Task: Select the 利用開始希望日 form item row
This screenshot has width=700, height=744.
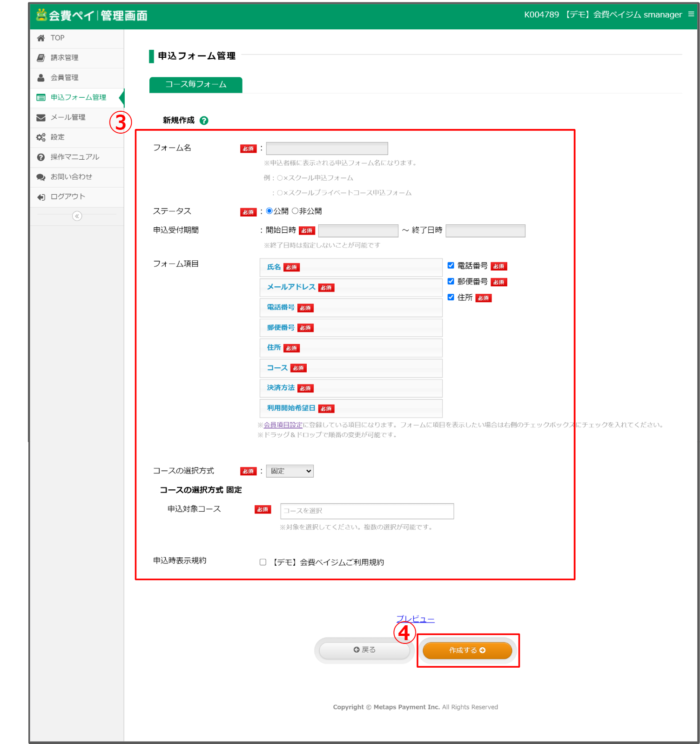Action: tap(351, 408)
